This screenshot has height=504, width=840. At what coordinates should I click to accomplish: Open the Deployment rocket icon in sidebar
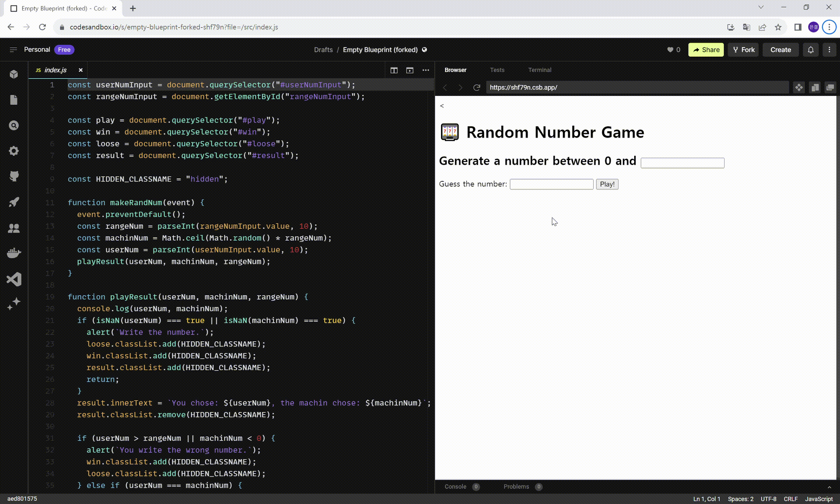14,202
